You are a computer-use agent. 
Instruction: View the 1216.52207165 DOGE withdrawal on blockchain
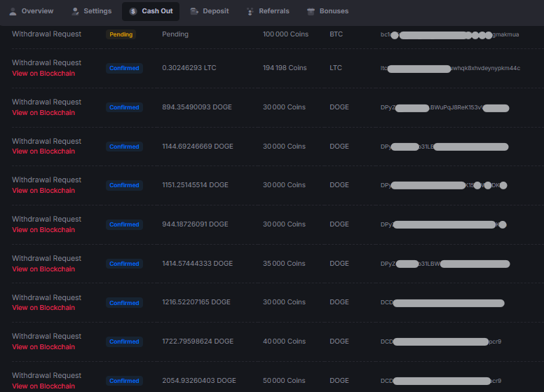(43, 308)
